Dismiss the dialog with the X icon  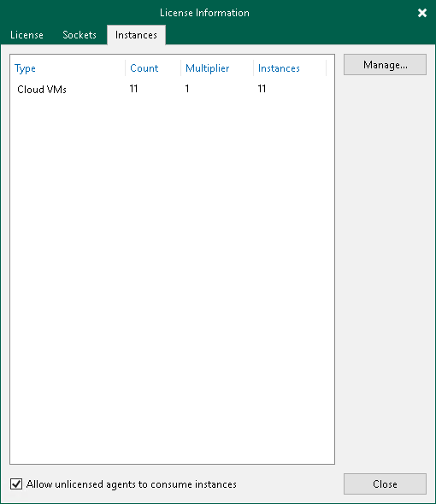422,13
